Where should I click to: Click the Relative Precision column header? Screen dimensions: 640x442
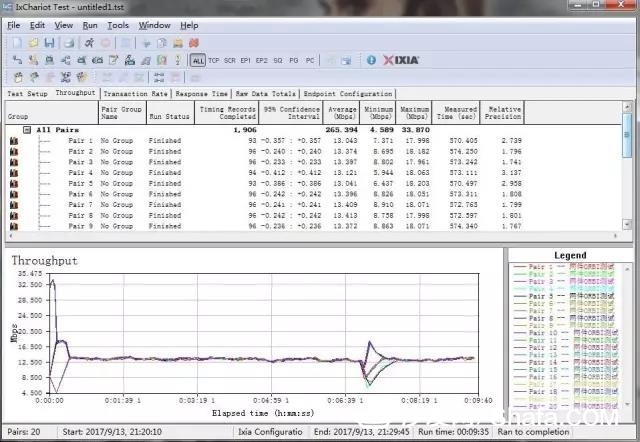coord(502,113)
